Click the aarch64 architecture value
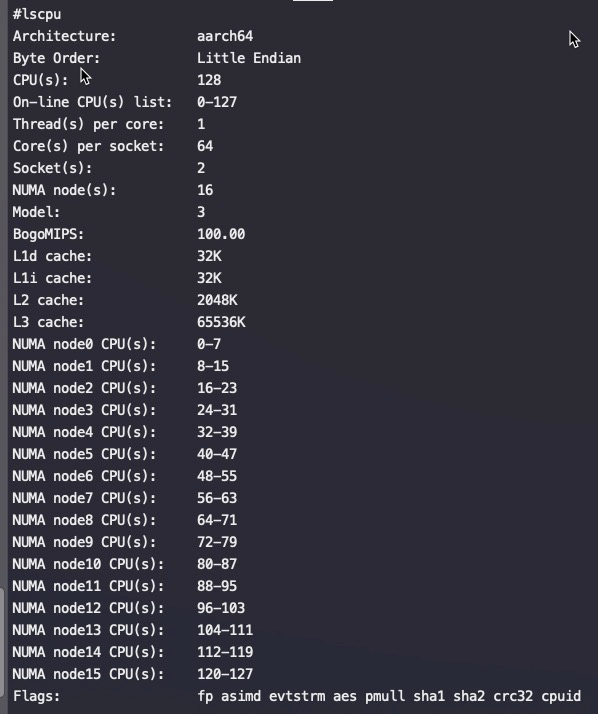This screenshot has width=598, height=714. [x=225, y=36]
